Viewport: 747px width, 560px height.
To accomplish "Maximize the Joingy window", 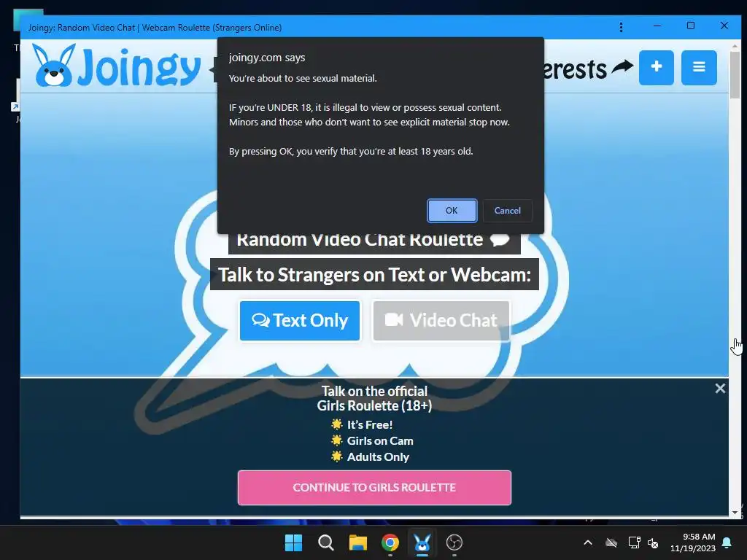I will pyautogui.click(x=690, y=26).
